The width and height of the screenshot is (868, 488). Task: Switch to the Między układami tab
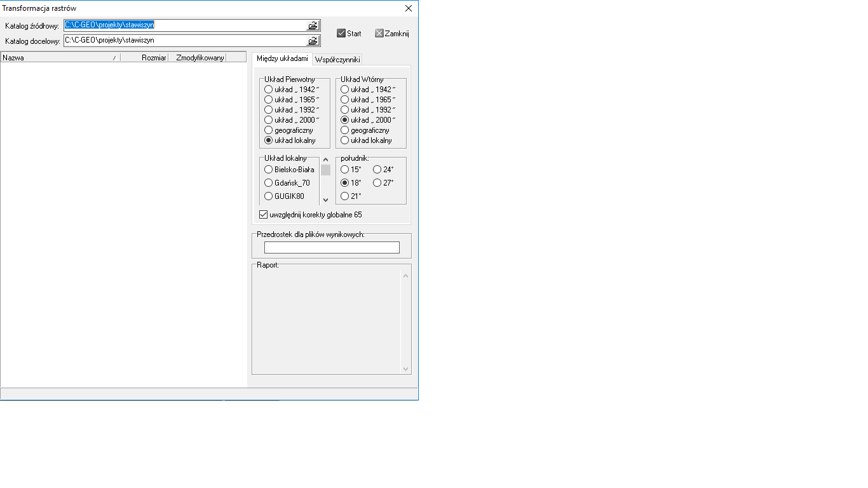pos(282,58)
